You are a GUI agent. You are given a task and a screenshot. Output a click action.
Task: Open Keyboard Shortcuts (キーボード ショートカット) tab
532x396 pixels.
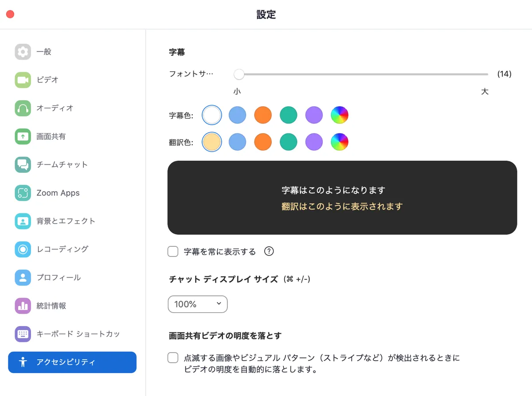[x=78, y=334]
